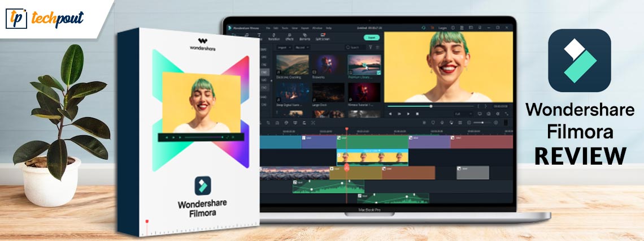Select the gray clip on third track
The height and width of the screenshot is (241, 644).
pos(473,173)
